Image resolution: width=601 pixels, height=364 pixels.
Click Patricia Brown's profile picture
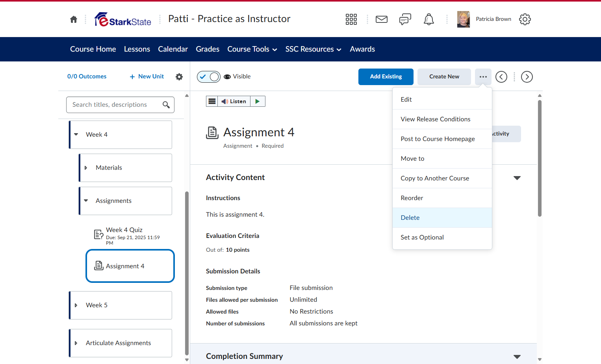(464, 19)
